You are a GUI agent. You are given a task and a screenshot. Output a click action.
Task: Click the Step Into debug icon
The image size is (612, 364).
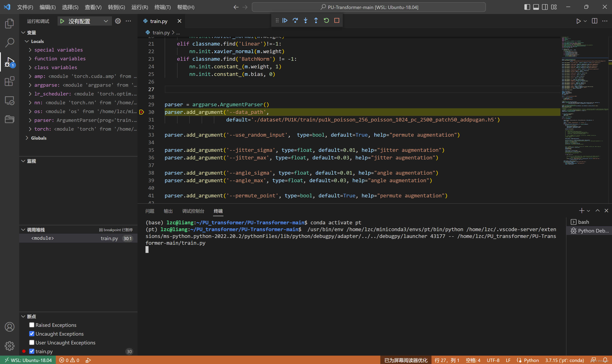tap(306, 20)
